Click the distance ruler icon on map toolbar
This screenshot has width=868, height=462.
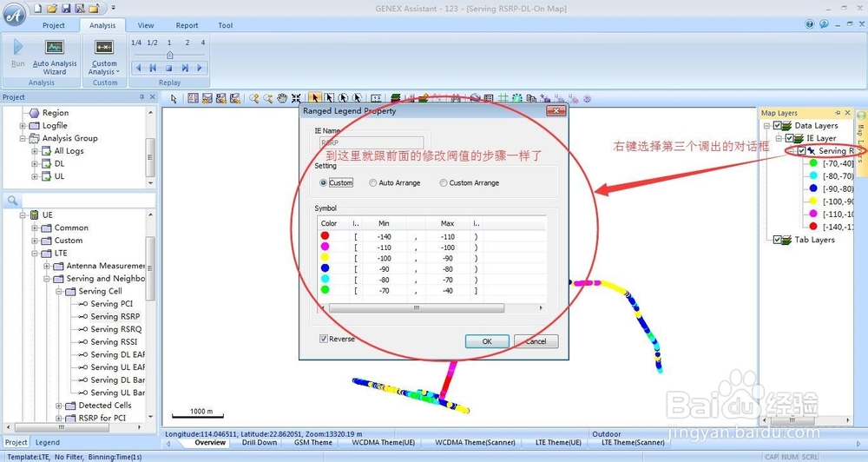pos(376,98)
